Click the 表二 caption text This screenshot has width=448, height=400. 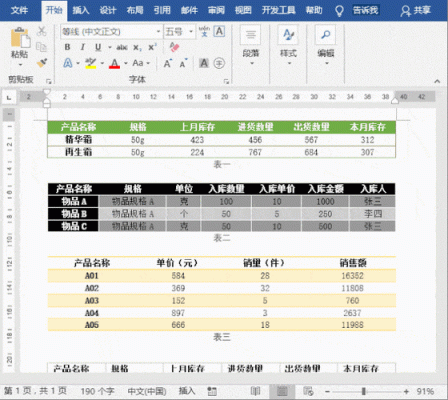pyautogui.click(x=222, y=238)
